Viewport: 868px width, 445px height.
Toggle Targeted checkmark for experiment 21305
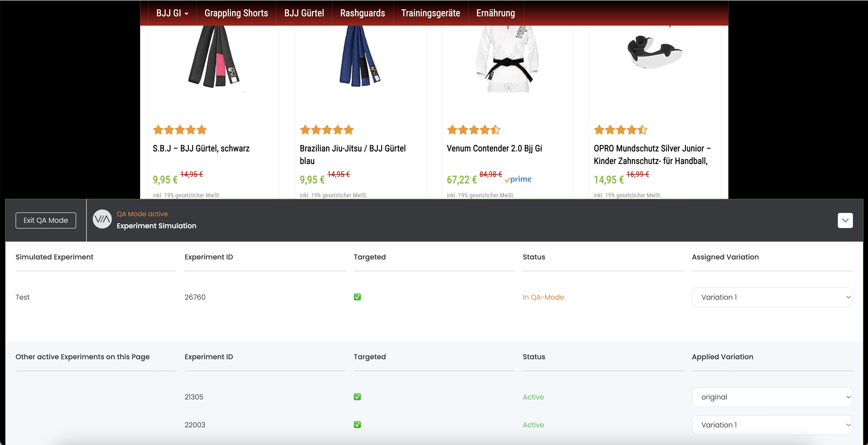click(357, 397)
